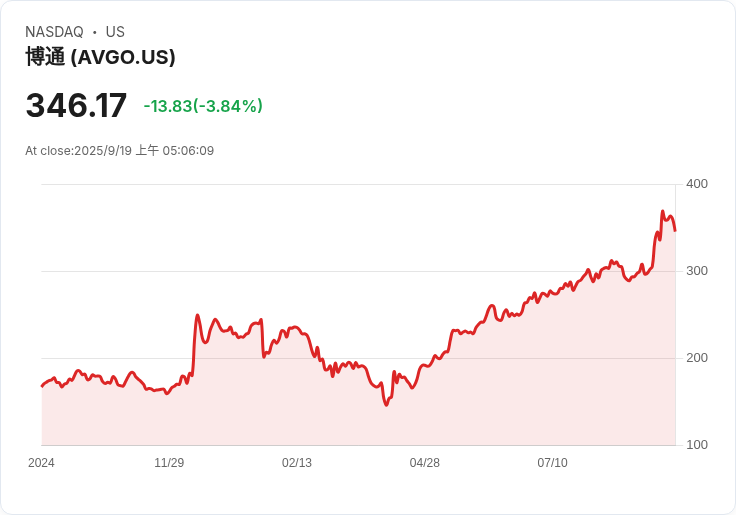
Task: Click the 2024 x-axis date label
Action: (41, 463)
